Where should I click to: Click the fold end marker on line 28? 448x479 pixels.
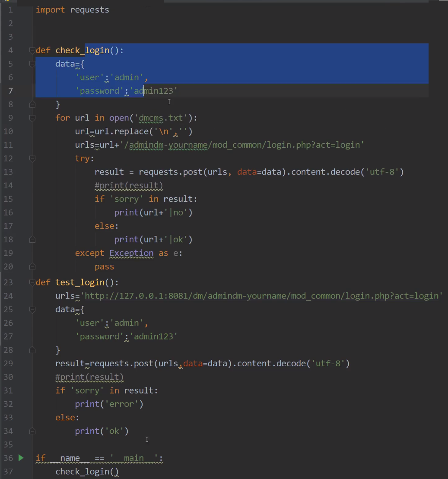pos(32,350)
